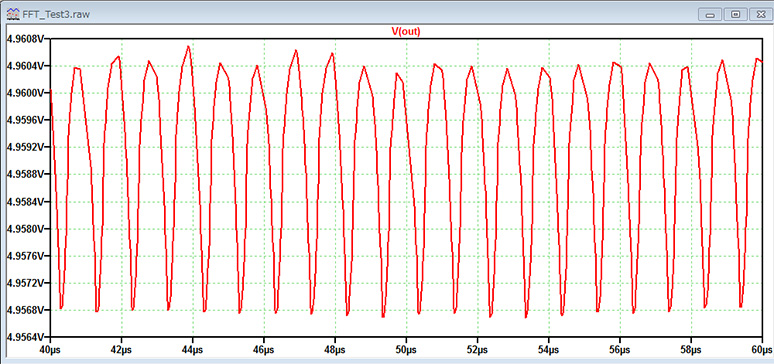Click the 4.9576V vertical axis label

(24, 256)
